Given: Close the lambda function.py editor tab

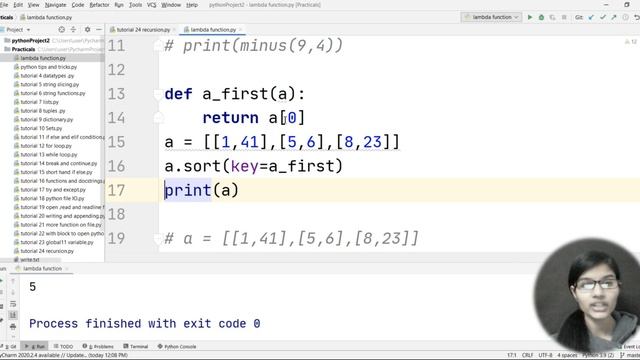Looking at the screenshot, I should (241, 30).
